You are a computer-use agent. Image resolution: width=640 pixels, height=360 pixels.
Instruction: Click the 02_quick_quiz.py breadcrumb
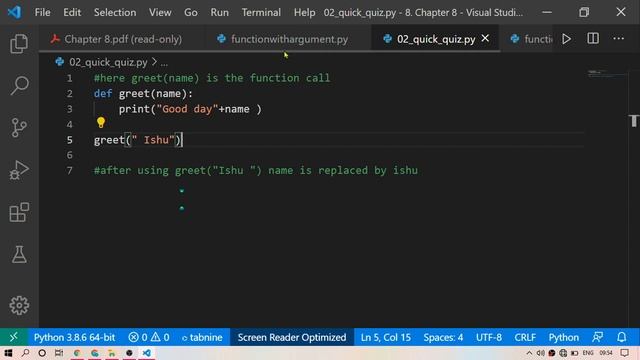tap(108, 62)
